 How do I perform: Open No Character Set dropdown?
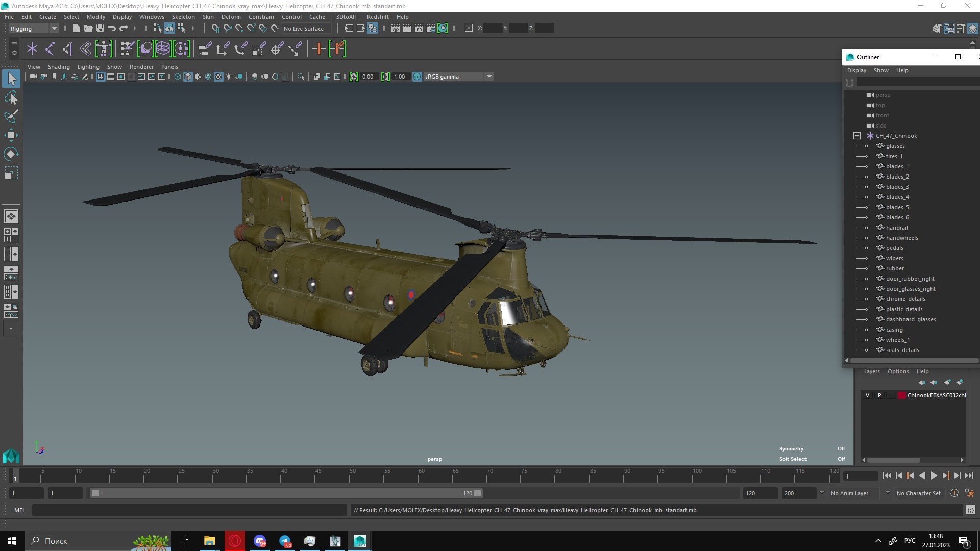919,493
